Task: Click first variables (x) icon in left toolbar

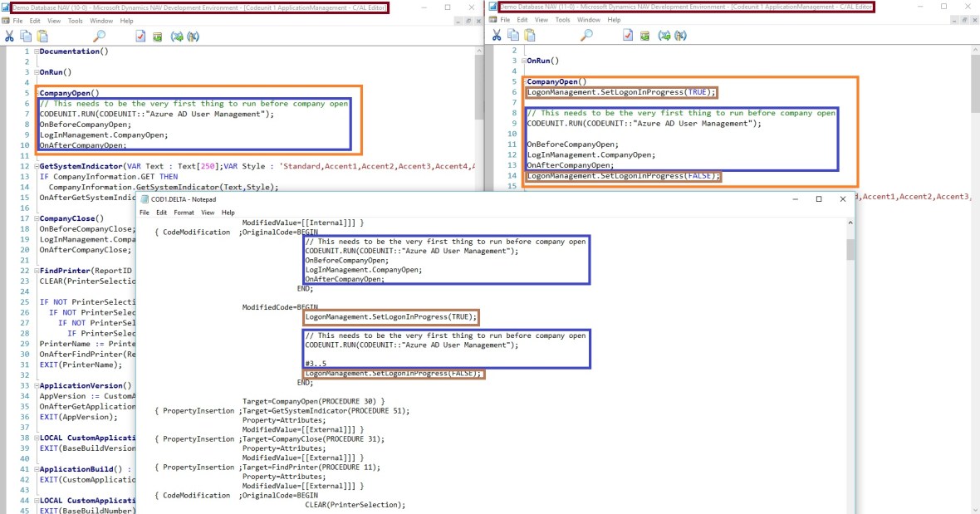Action: pos(176,36)
